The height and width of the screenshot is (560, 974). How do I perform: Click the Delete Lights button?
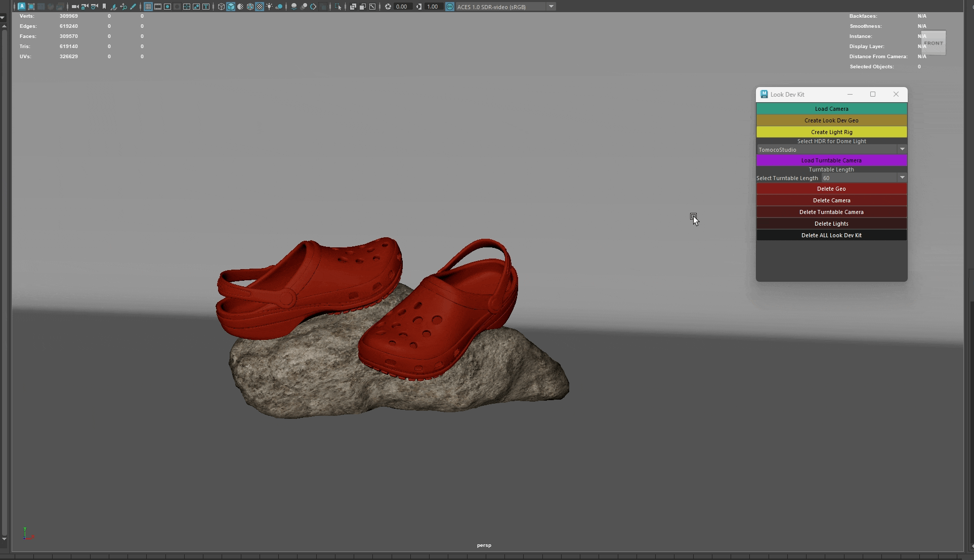(831, 224)
